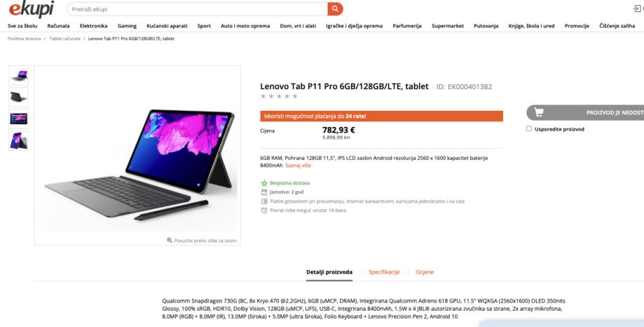The width and height of the screenshot is (644, 327).
Task: Click the shopping cart icon on unavailable button
Action: coord(539,112)
